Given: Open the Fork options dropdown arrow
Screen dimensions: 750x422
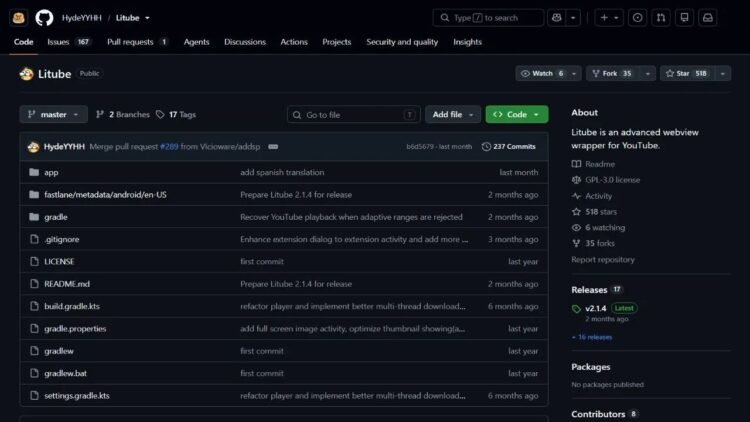Looking at the screenshot, I should click(647, 73).
